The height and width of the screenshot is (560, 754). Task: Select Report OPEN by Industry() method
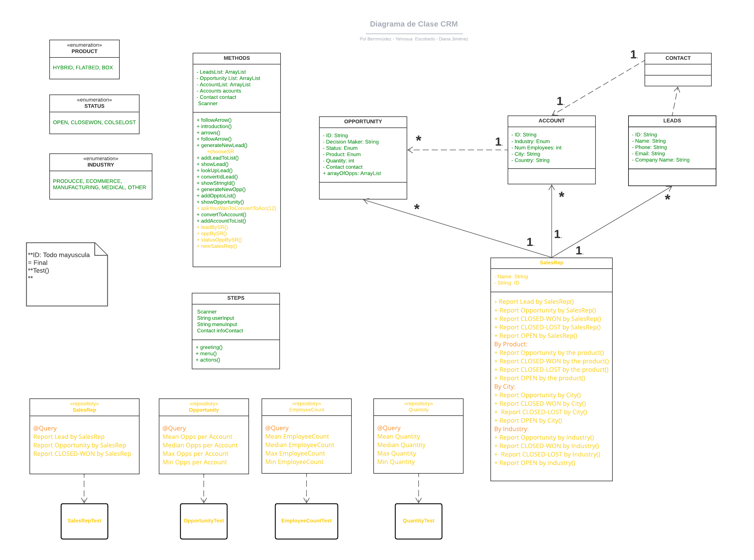(x=534, y=463)
